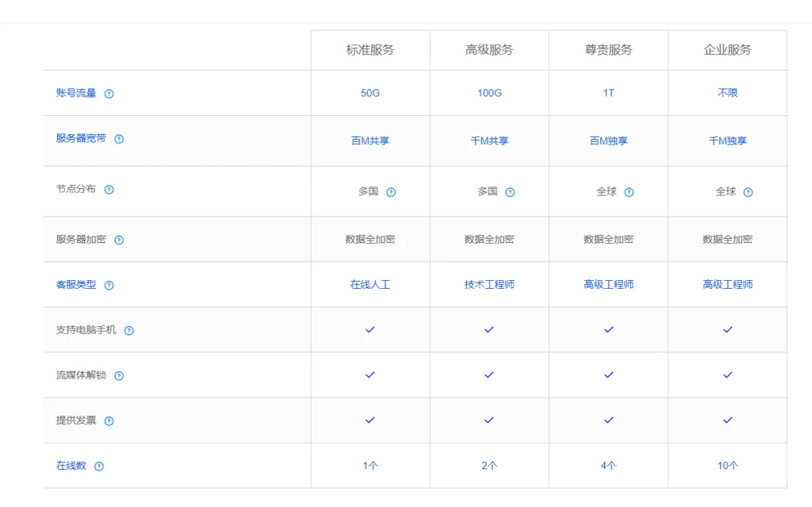
Task: Click the 技术工程师 link in 高级服务
Action: [x=489, y=284]
